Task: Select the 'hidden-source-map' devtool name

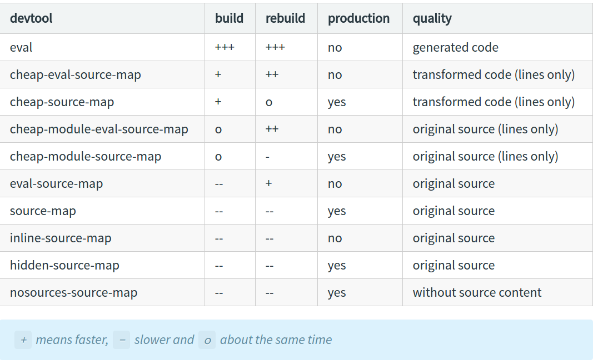Action: pos(64,266)
